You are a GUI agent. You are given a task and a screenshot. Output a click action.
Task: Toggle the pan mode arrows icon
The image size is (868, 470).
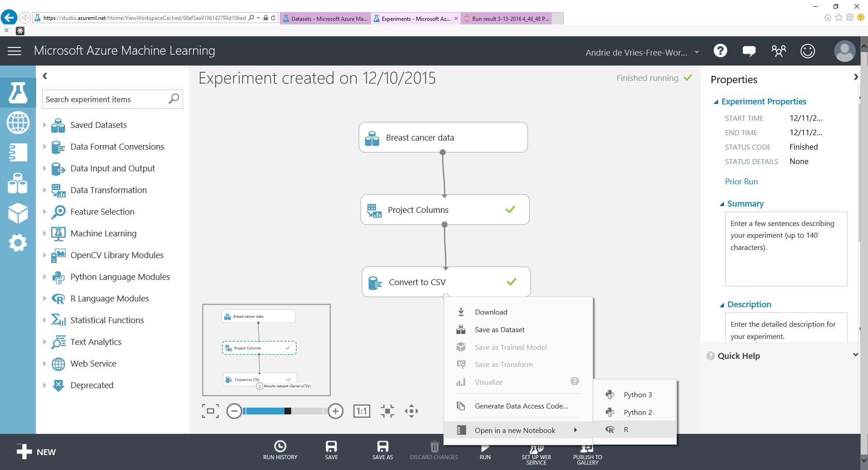[x=411, y=411]
